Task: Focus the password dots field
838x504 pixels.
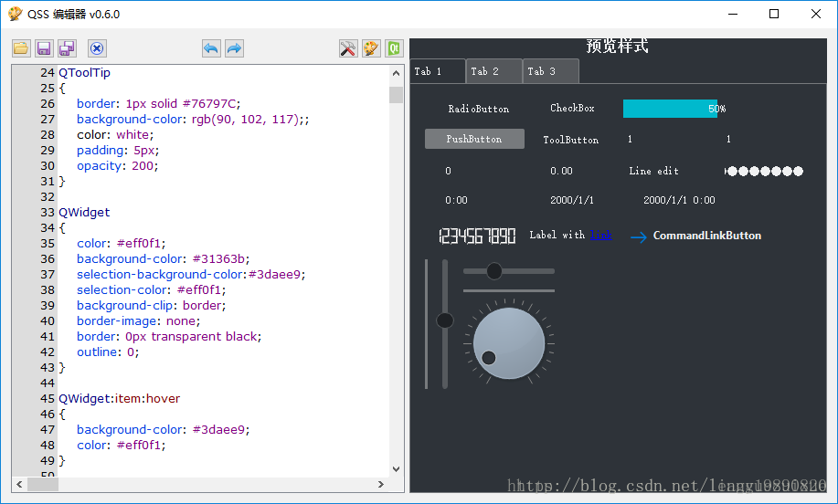Action: tap(765, 171)
